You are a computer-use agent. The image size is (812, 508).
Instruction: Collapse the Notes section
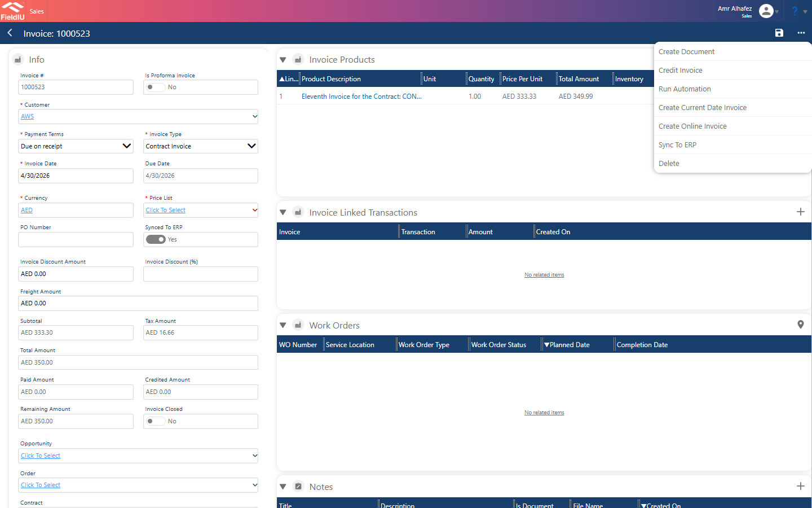[x=283, y=487]
